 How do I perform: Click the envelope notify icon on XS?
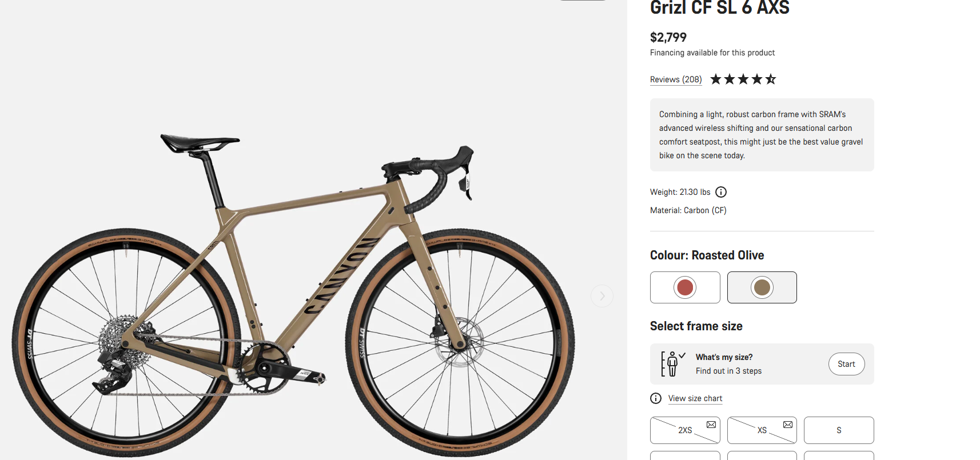[x=788, y=425]
